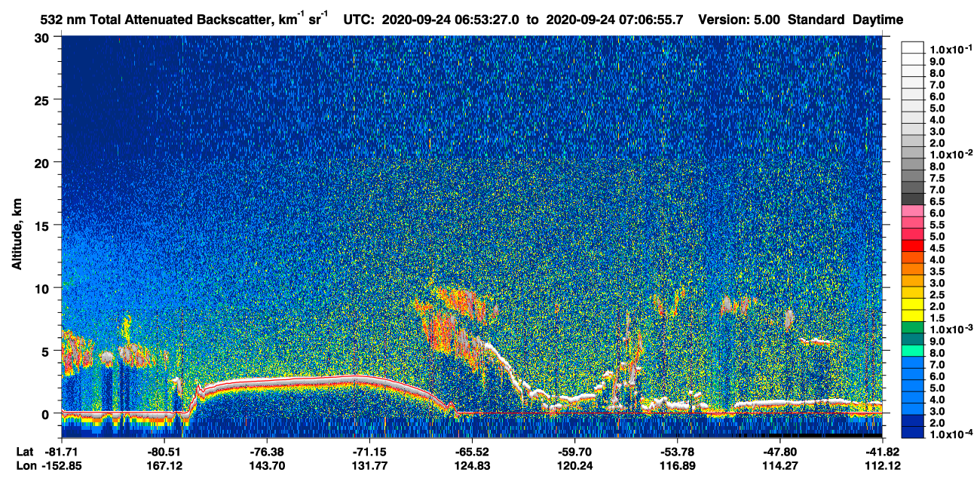Pick the white swatch at the colorbar top
Image resolution: width=980 pixels, height=503 pixels.
pyautogui.click(x=913, y=48)
